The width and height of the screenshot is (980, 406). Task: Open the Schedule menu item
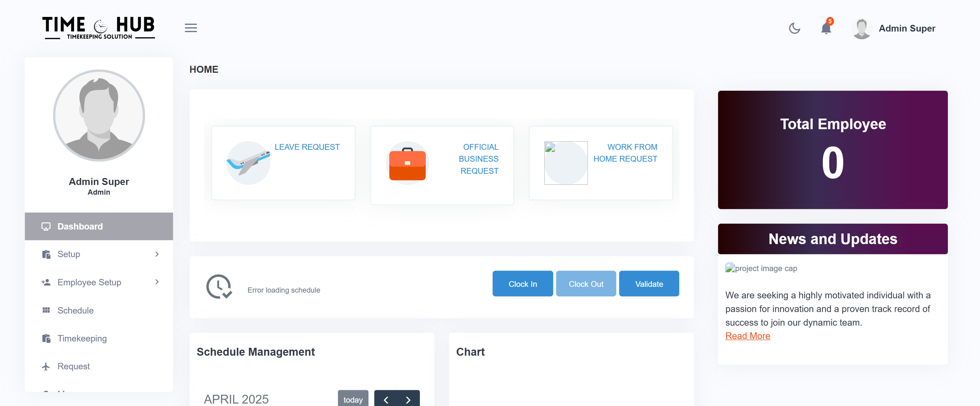[75, 310]
